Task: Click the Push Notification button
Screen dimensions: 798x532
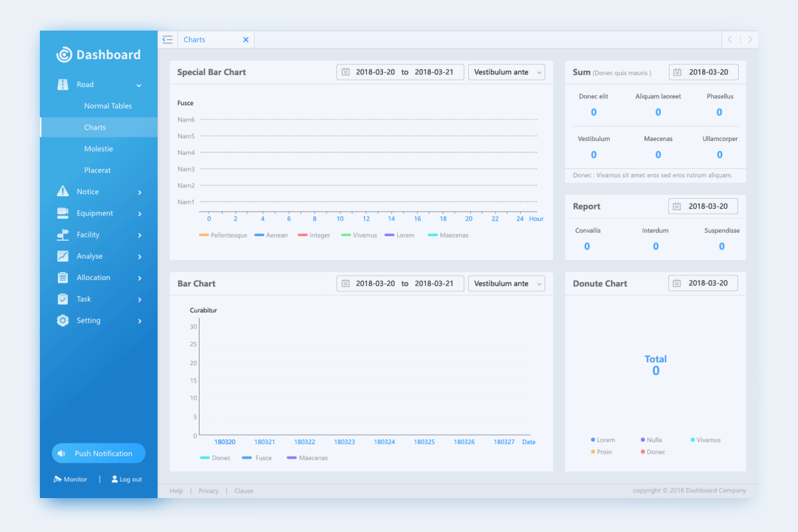Action: [x=98, y=453]
